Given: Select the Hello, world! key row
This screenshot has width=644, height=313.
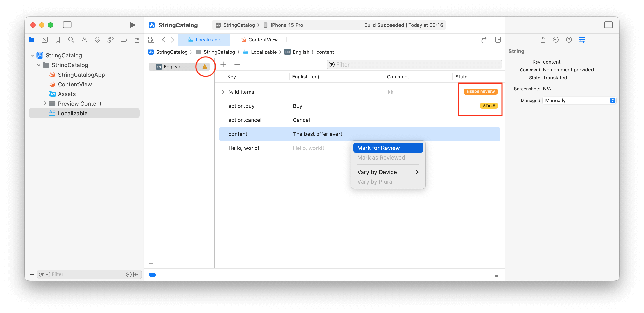Looking at the screenshot, I should click(244, 148).
